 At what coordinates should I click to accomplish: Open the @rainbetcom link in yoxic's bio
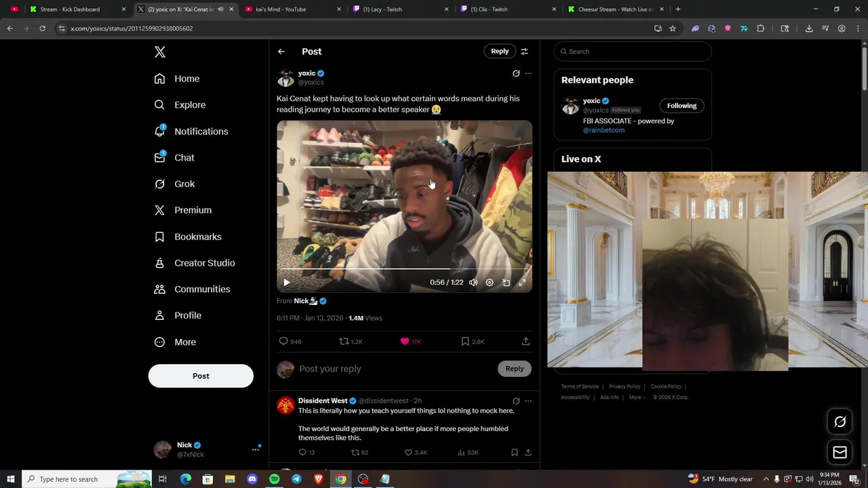click(x=604, y=130)
